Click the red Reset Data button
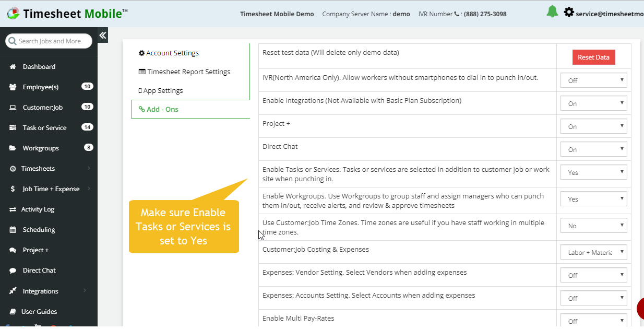This screenshot has width=644, height=329. [594, 57]
